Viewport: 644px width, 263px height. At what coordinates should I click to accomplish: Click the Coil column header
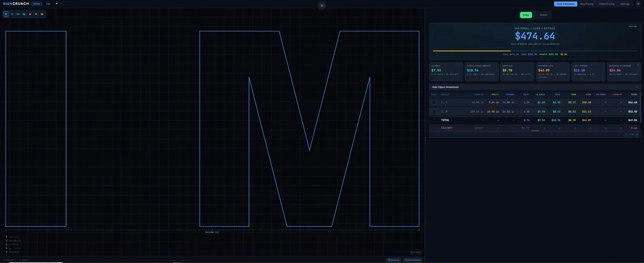[x=589, y=95]
